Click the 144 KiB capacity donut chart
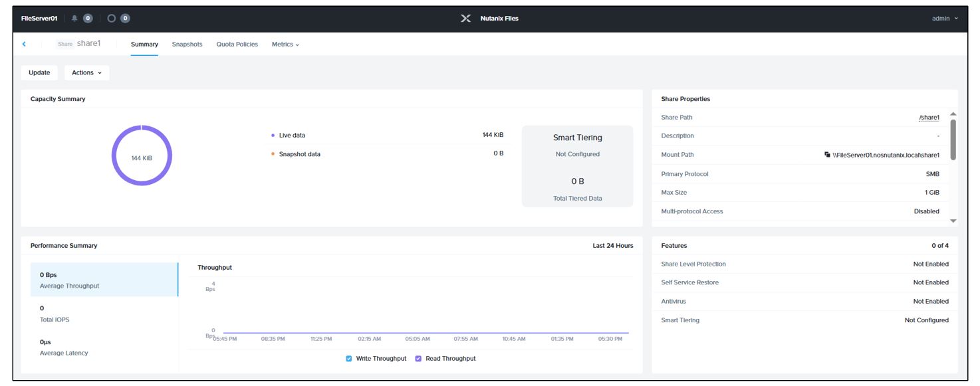980x386 pixels. (142, 155)
